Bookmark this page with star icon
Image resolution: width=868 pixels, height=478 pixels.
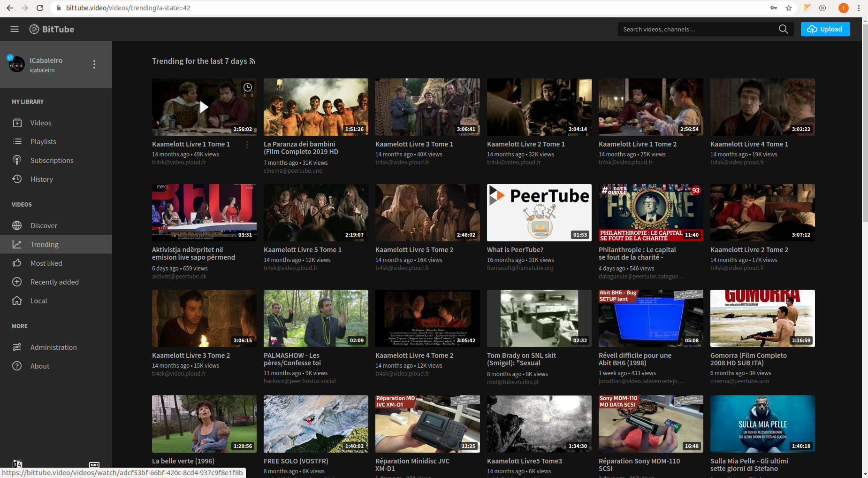tap(789, 8)
